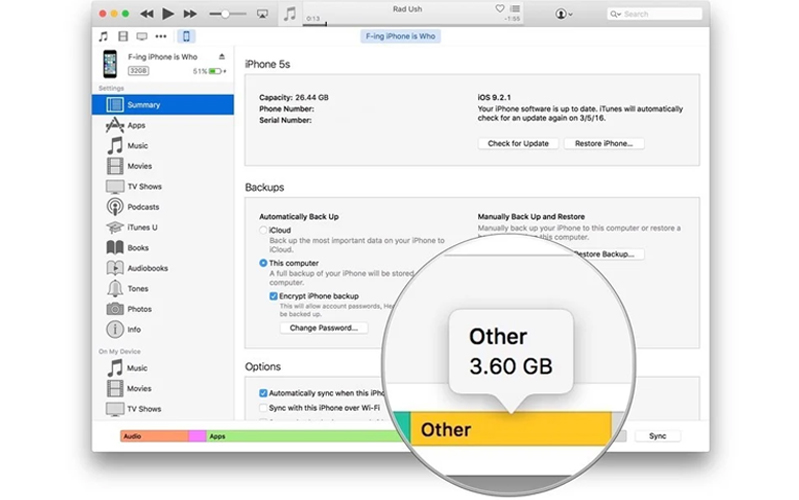This screenshot has height=500, width=799.
Task: Toggle Sync with this iPhone over Wi-Fi
Action: click(263, 408)
